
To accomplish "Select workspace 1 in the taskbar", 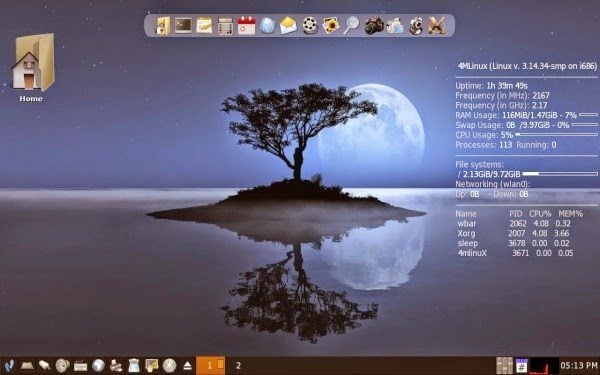I will pos(210,365).
